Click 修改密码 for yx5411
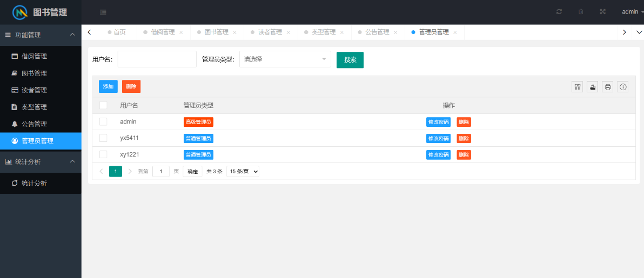 tap(438, 138)
